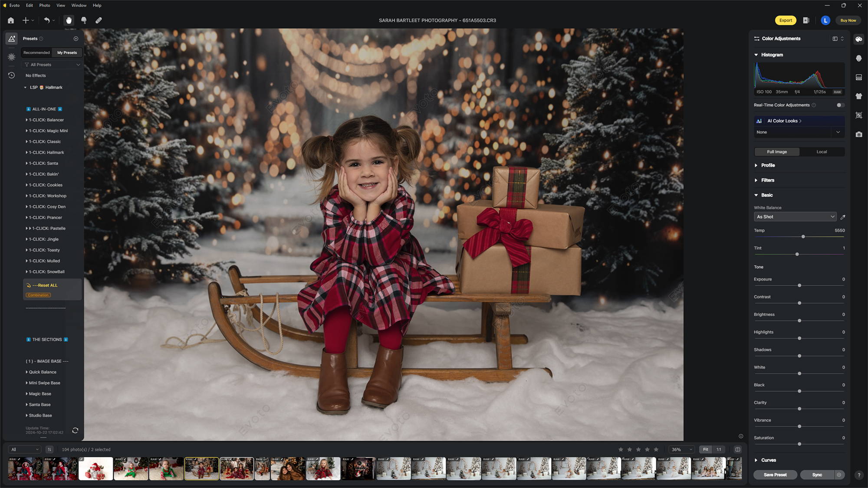
Task: Click the Export button
Action: click(x=785, y=20)
